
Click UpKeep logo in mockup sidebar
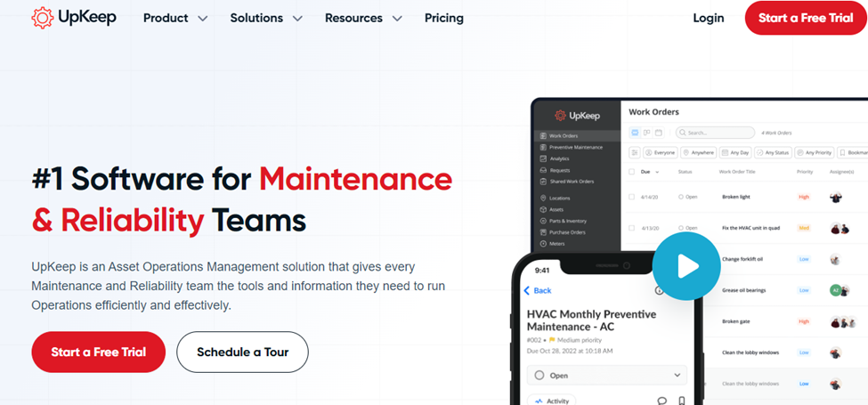pyautogui.click(x=577, y=116)
